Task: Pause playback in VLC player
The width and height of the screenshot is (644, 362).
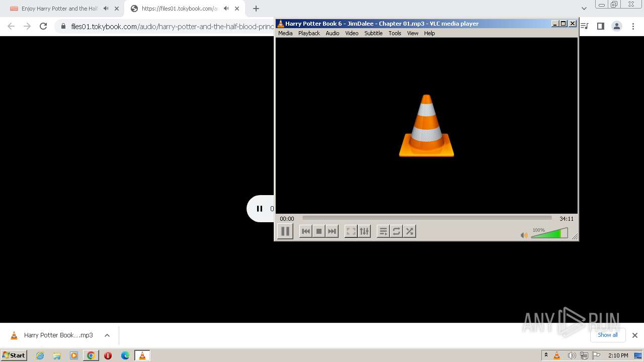Action: point(285,231)
